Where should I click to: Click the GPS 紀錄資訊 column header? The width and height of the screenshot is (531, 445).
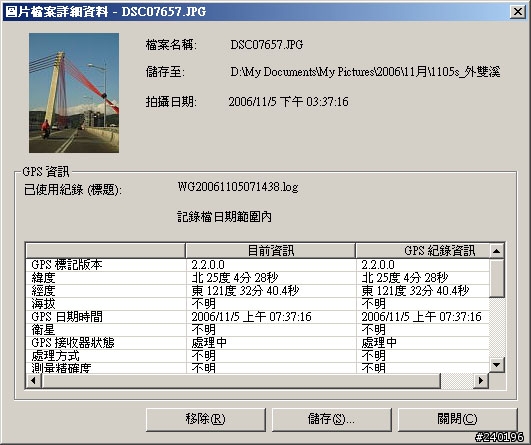[x=423, y=251]
